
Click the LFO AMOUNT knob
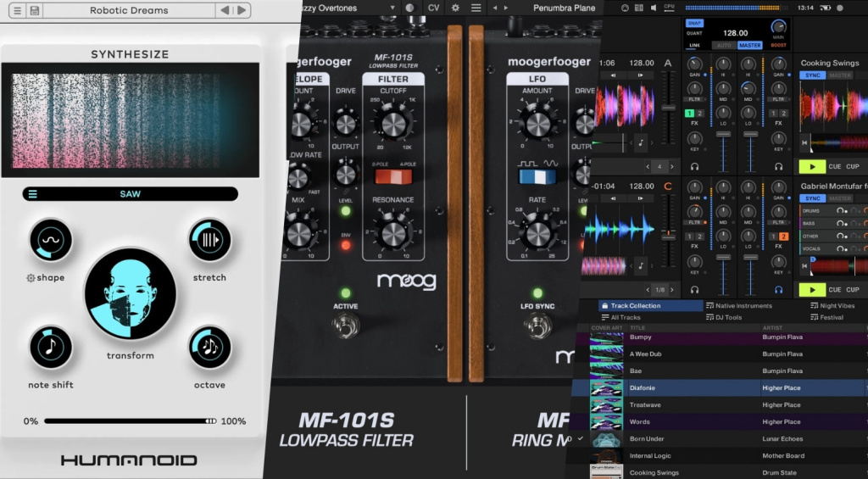537,122
